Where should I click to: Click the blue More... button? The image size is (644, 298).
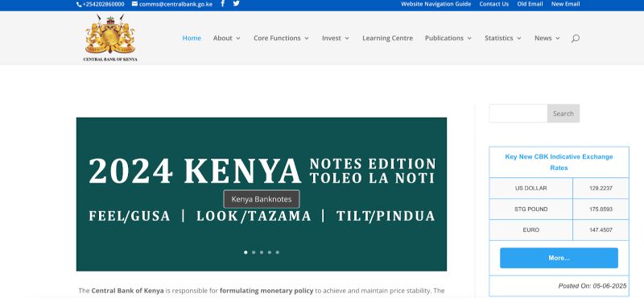559,258
